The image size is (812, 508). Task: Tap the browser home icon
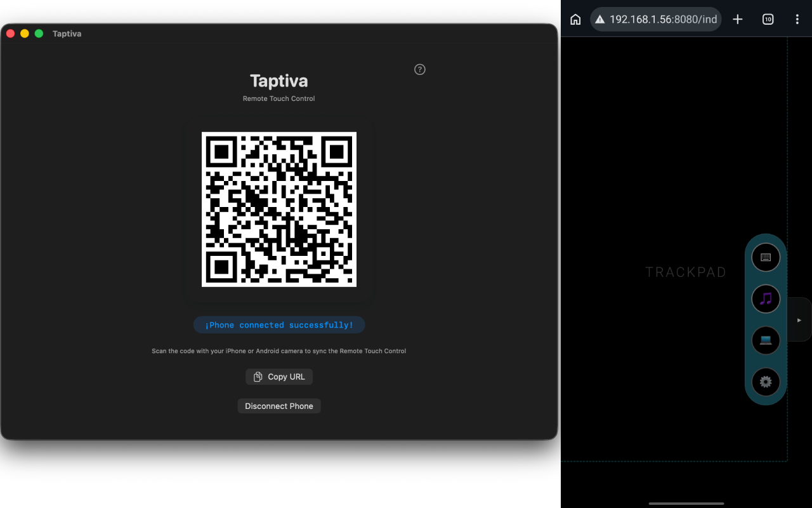pos(575,19)
